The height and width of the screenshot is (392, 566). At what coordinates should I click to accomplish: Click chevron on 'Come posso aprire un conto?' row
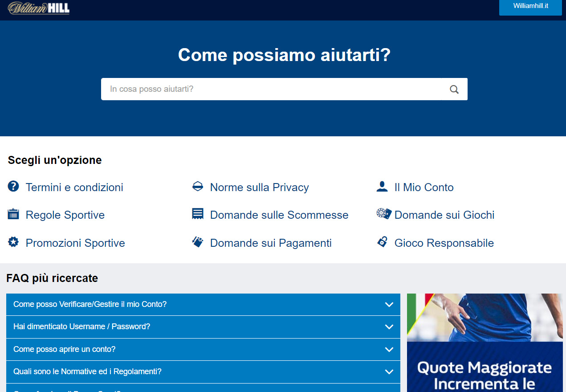point(389,350)
